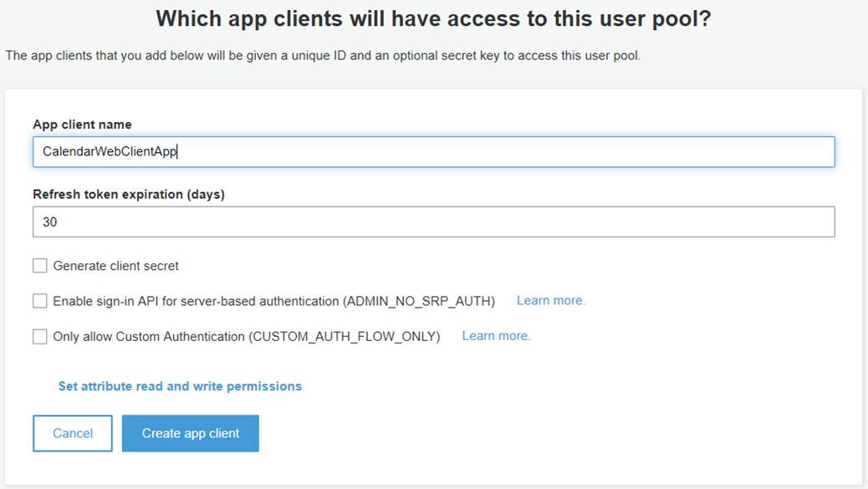Click into the Refresh token expiration field
This screenshot has width=868, height=489.
click(433, 222)
